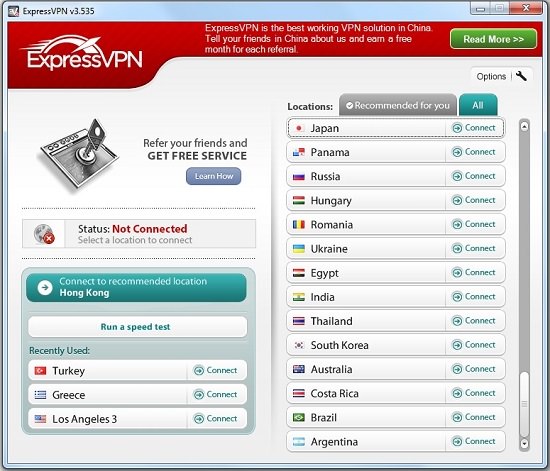Image resolution: width=550 pixels, height=471 pixels.
Task: Click the Panama flag icon
Action: (x=299, y=152)
